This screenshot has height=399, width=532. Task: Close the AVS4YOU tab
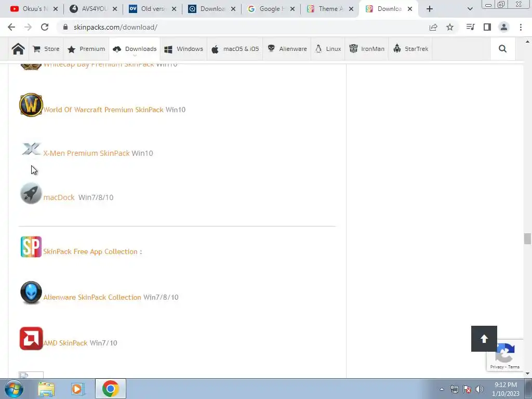(115, 9)
